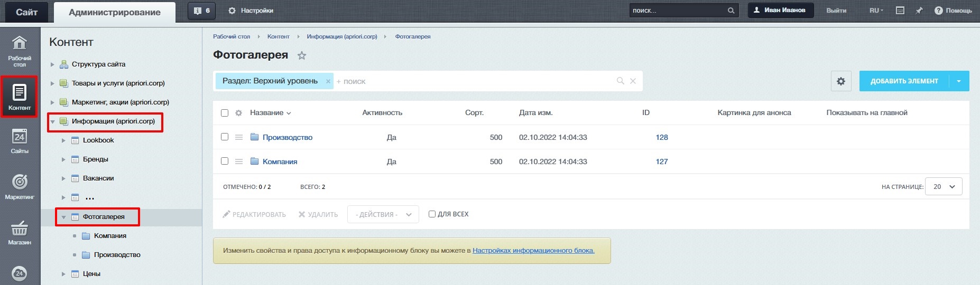Open the Компания section link
Viewport: 980px width, 285px height.
point(280,161)
